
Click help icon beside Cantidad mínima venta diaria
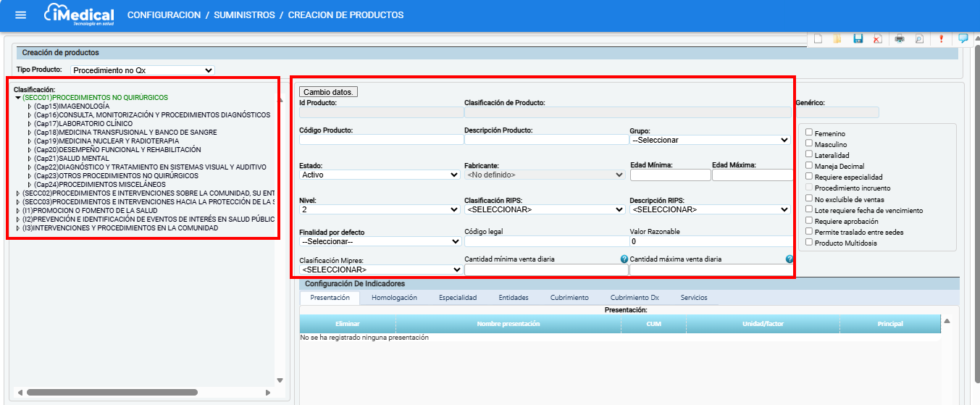624,259
